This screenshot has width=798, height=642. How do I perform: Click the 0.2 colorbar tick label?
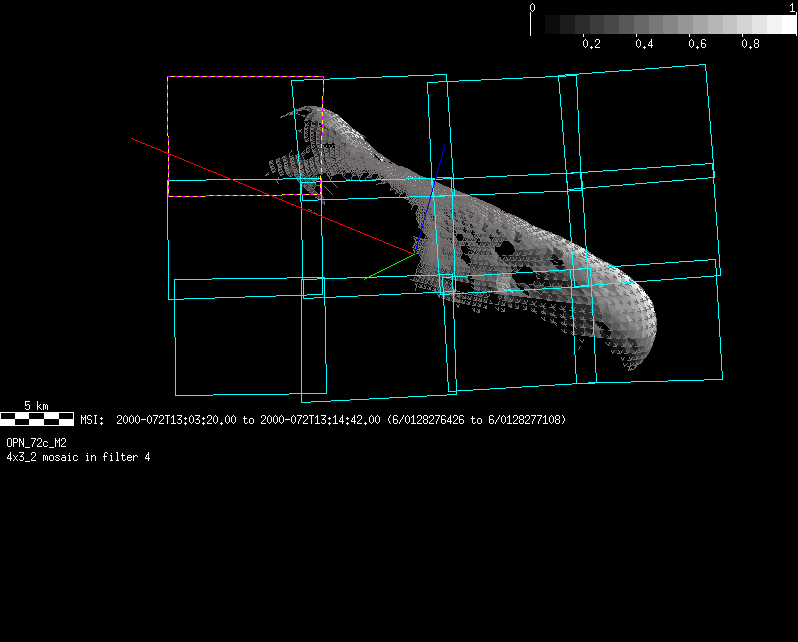591,45
